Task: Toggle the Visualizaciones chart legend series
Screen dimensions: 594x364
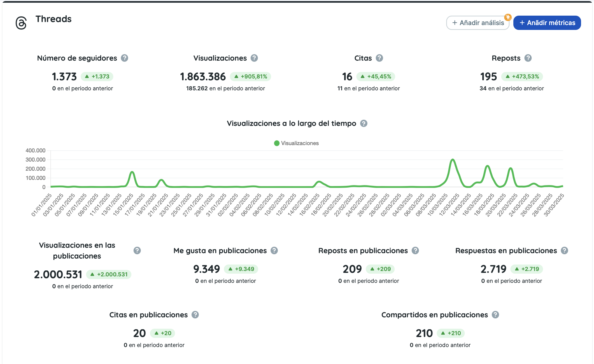Action: (300, 143)
